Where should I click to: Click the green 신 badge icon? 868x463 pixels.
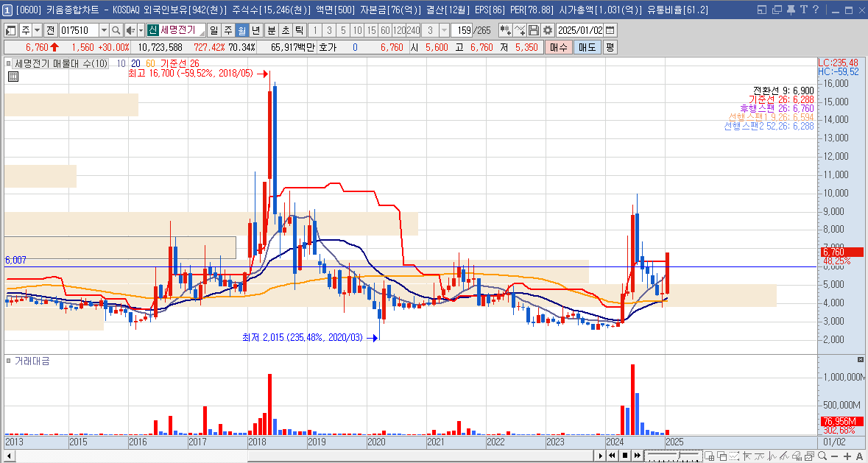153,30
